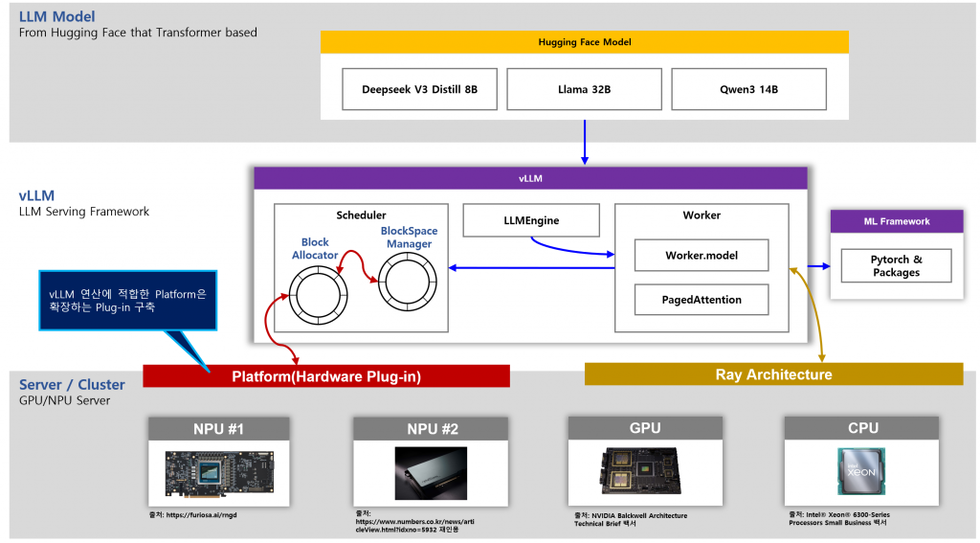Click the BlockSpace Manager ring shape
Viewport: 980px width, 543px height.
point(408,282)
